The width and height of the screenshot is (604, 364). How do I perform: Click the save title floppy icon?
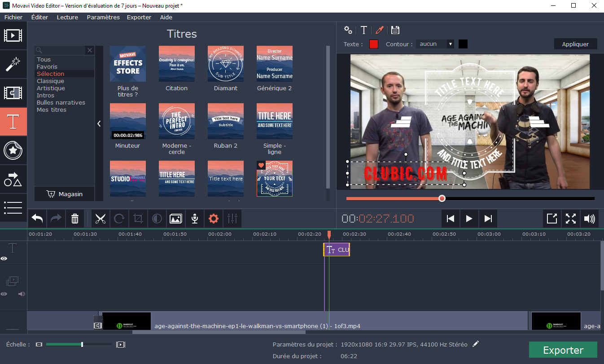coord(395,30)
